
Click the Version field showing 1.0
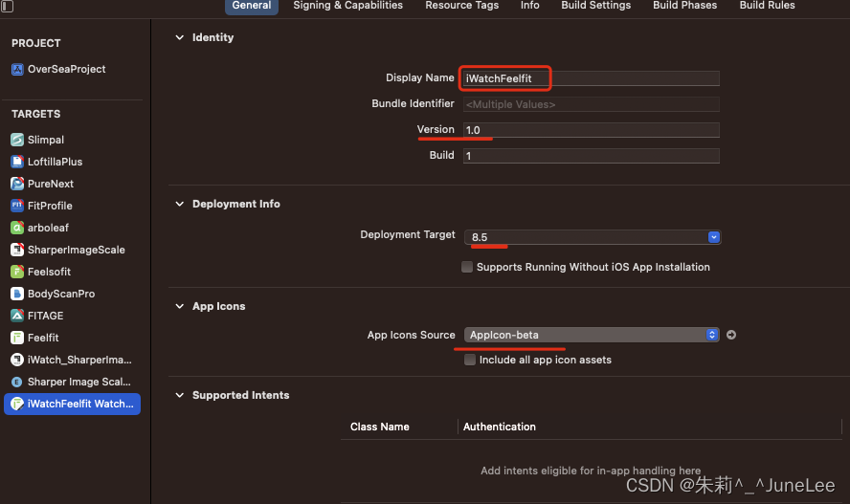coord(592,130)
